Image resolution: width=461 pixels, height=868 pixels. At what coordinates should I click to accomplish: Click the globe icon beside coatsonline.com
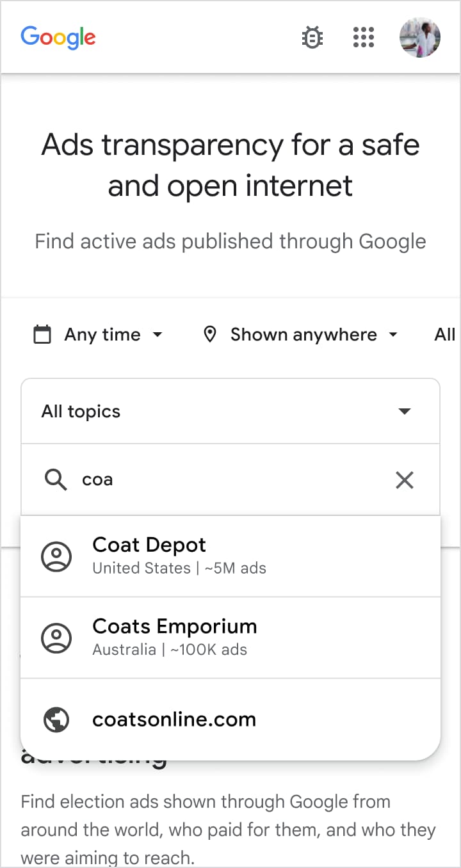(56, 719)
